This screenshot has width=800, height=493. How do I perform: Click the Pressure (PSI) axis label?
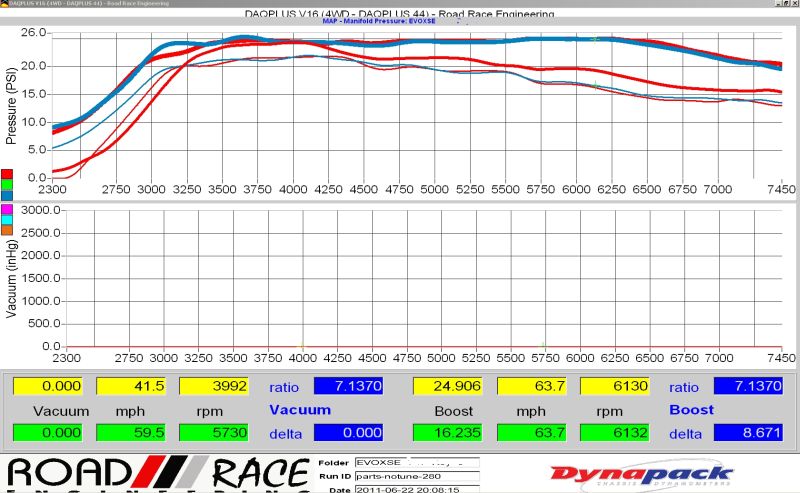[x=11, y=106]
